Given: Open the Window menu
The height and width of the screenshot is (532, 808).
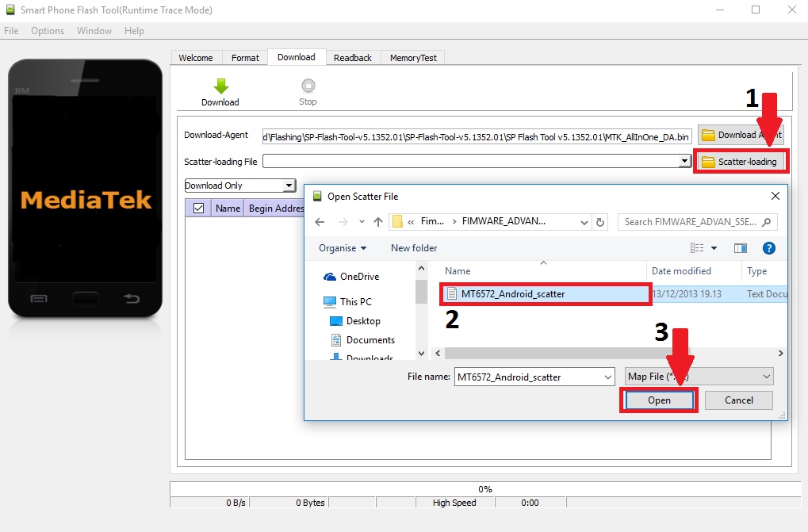Looking at the screenshot, I should (94, 31).
